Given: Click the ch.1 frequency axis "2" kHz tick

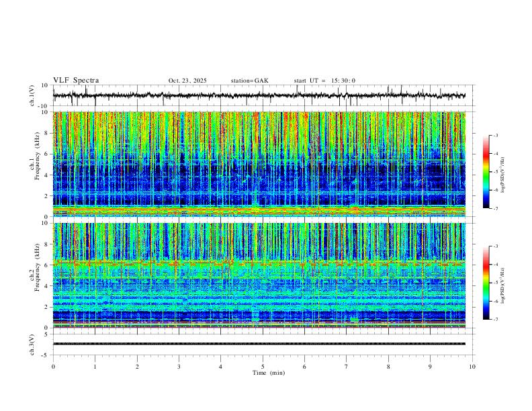Looking at the screenshot, I should 47,195.
